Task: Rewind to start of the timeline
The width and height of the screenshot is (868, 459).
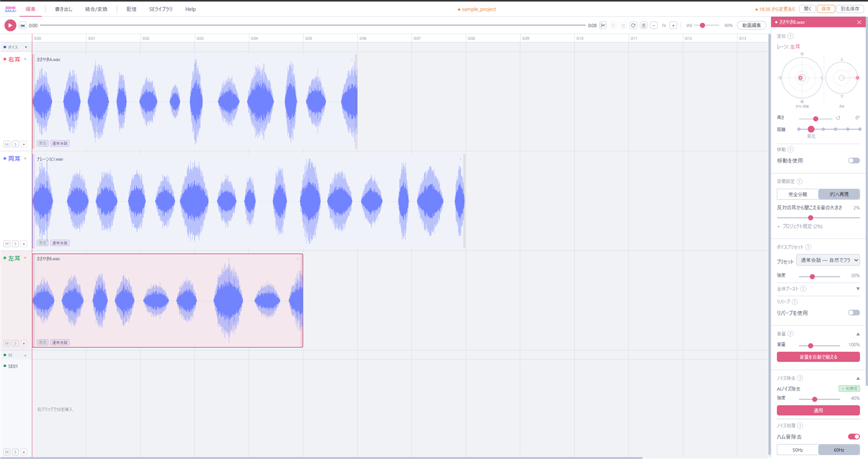Action: click(x=23, y=25)
